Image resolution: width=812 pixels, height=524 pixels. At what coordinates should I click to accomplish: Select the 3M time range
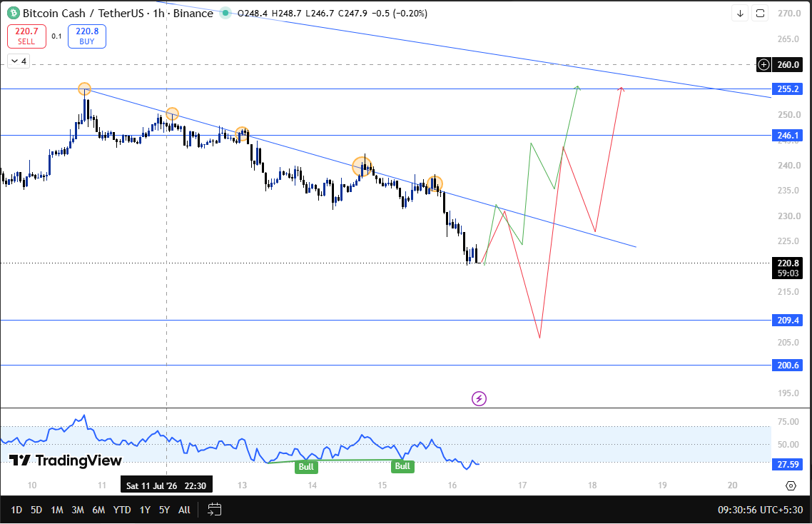pos(78,510)
